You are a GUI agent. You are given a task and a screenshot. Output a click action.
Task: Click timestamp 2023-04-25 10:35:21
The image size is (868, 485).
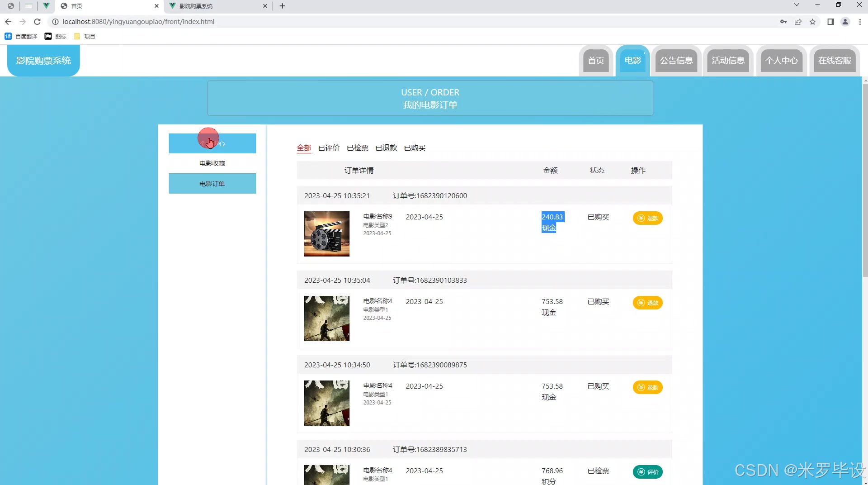[337, 196]
